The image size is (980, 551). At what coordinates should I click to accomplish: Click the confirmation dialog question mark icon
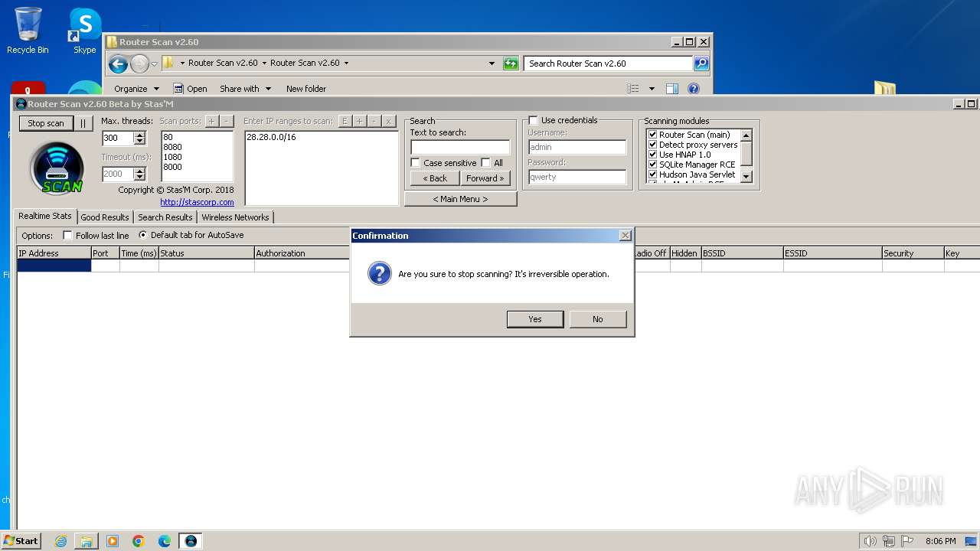pos(380,273)
